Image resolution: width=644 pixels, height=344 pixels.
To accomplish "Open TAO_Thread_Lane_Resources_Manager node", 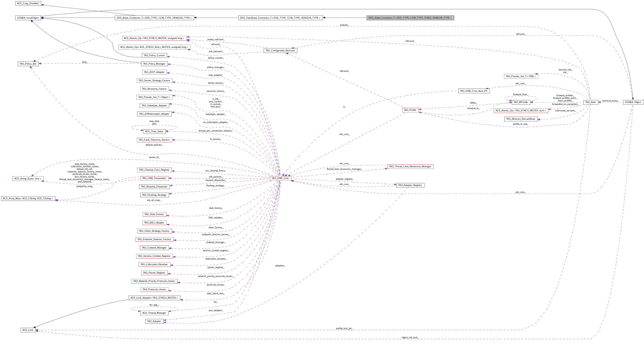I will [x=410, y=166].
